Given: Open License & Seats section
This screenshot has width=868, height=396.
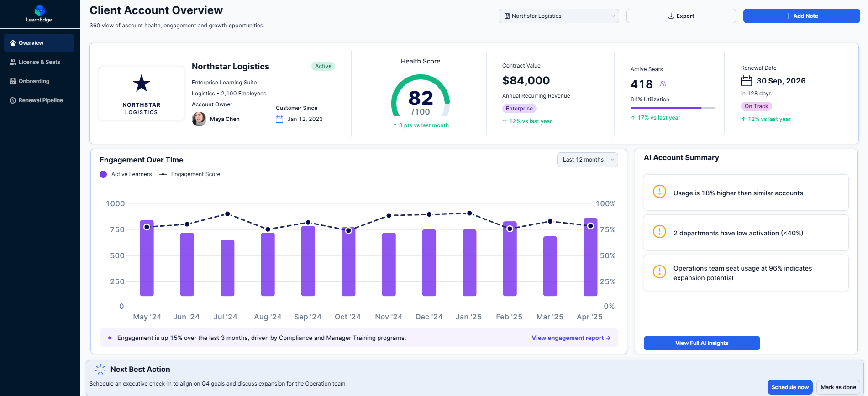Looking at the screenshot, I should 39,62.
